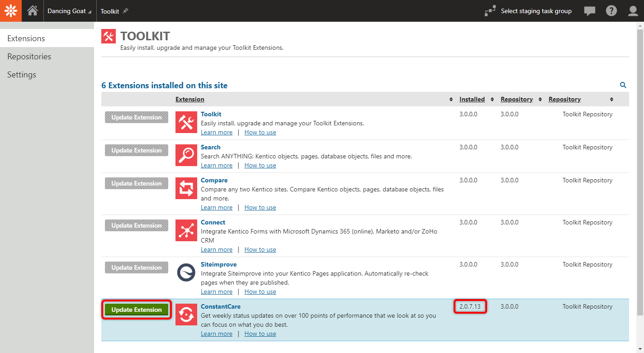Click How to use for ConstantCare extension
Screen dimensions: 644x353
coord(260,334)
